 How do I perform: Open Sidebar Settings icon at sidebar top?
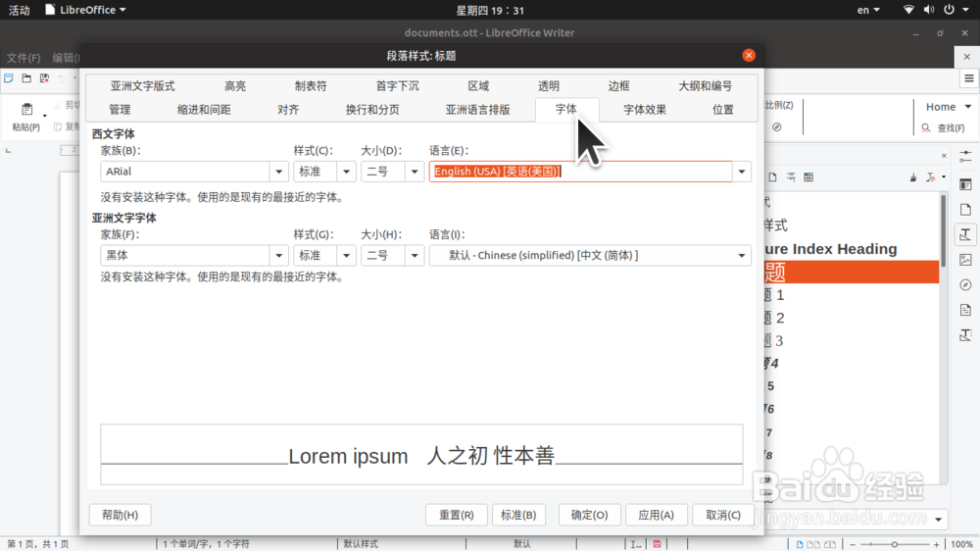(965, 156)
